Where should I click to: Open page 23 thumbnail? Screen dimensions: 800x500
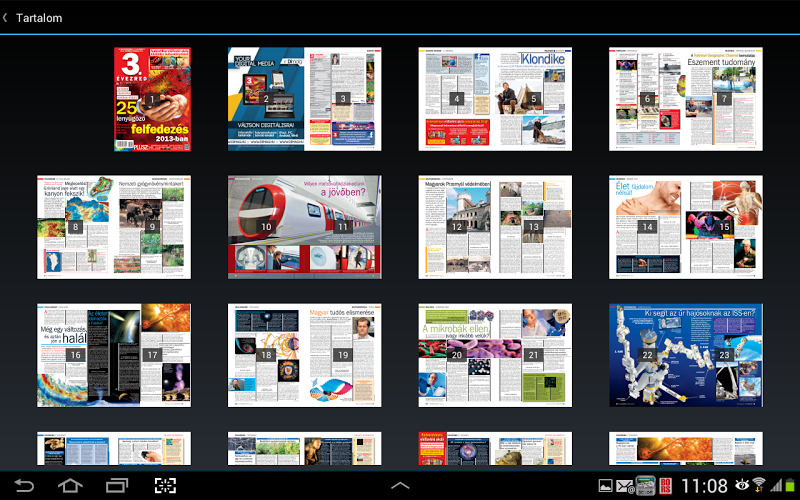pyautogui.click(x=724, y=355)
